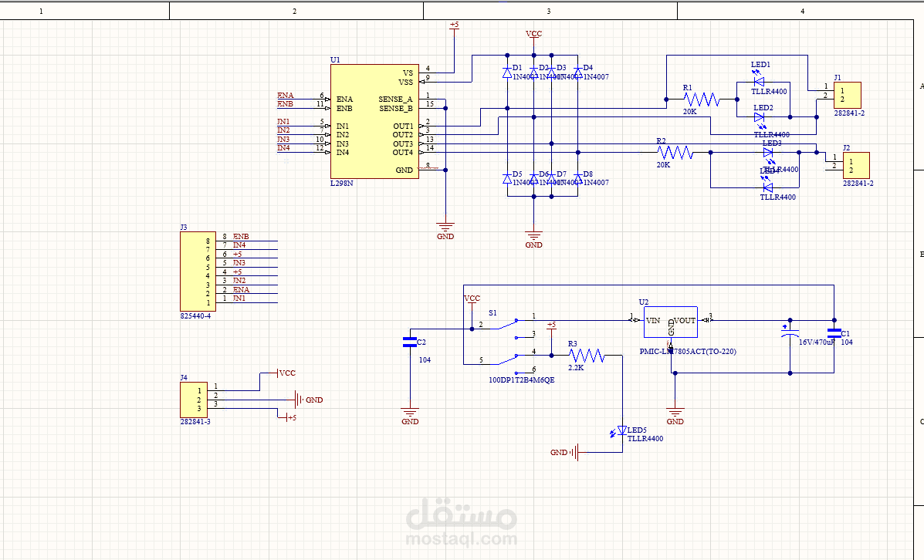Click the 2.2K resistor value text

576,368
